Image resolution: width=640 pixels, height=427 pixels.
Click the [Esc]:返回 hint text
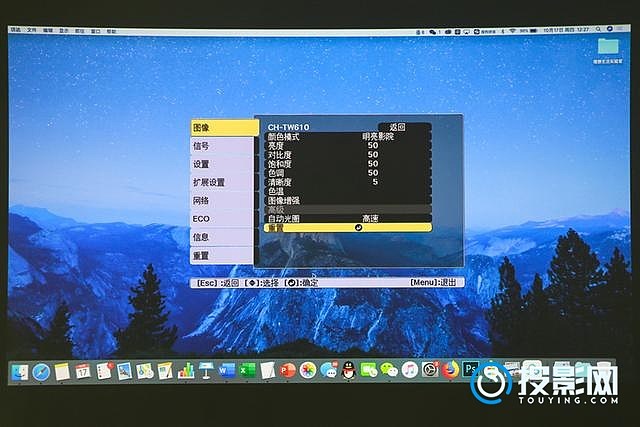218,282
